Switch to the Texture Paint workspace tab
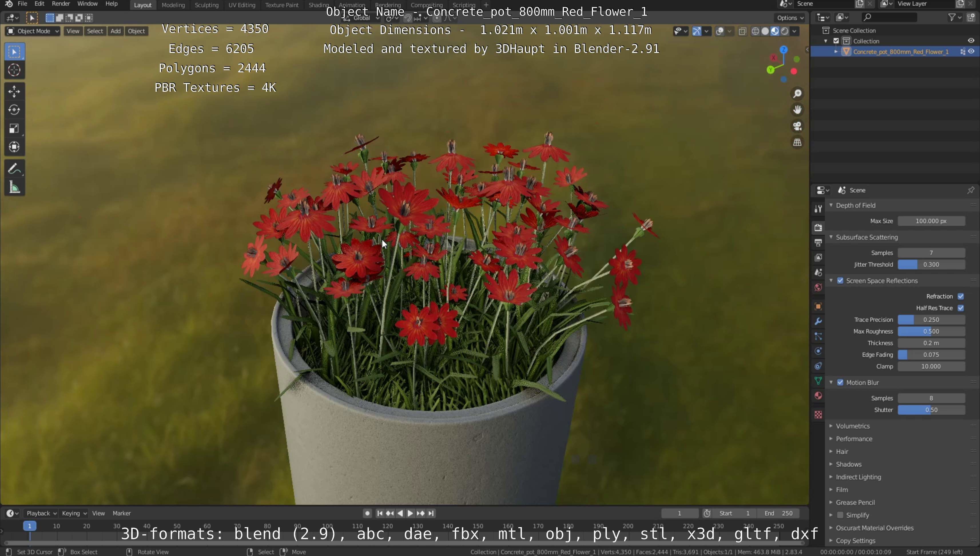 (x=282, y=5)
